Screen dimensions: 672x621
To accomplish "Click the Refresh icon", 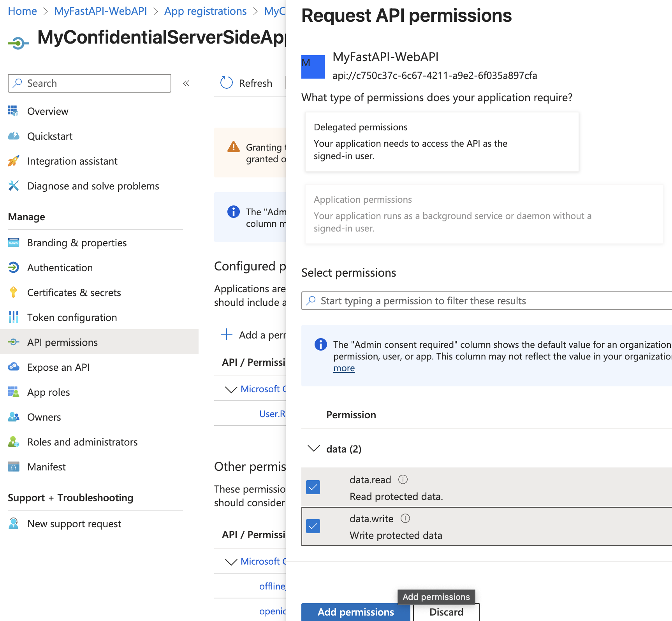I will click(x=226, y=83).
